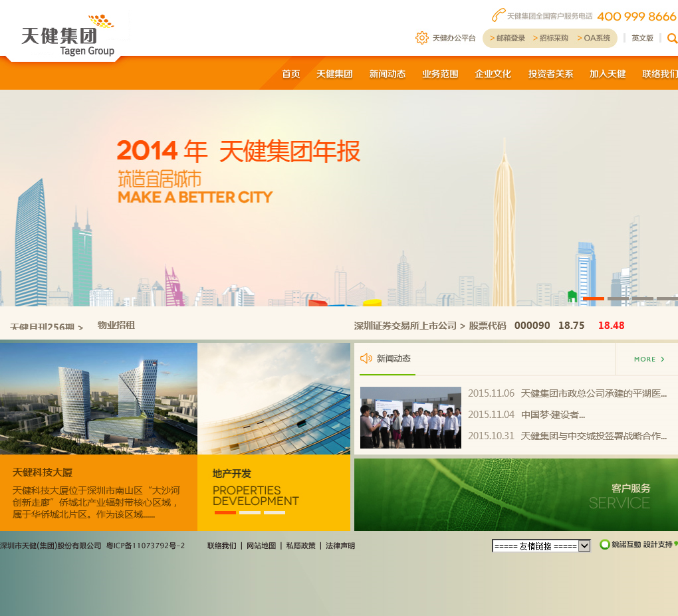Click the search magnifier icon

671,39
